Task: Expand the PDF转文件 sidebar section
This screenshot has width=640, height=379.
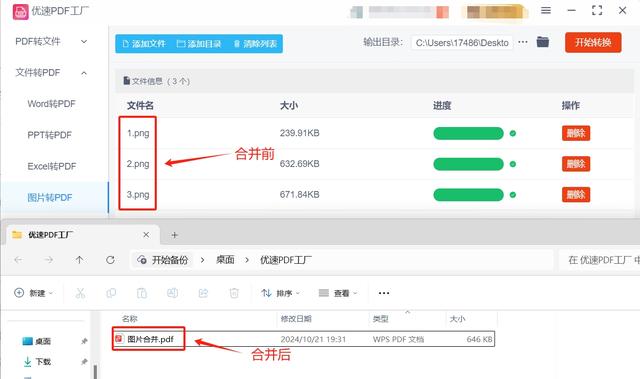Action: 51,42
